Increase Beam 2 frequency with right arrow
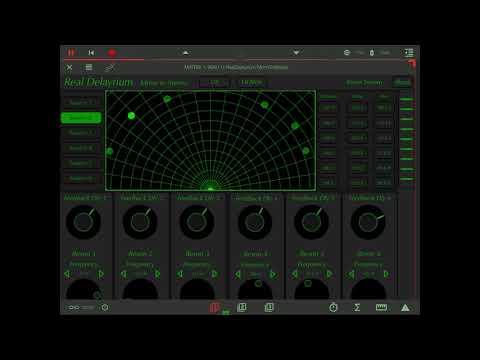The image size is (480, 360). coord(157,274)
